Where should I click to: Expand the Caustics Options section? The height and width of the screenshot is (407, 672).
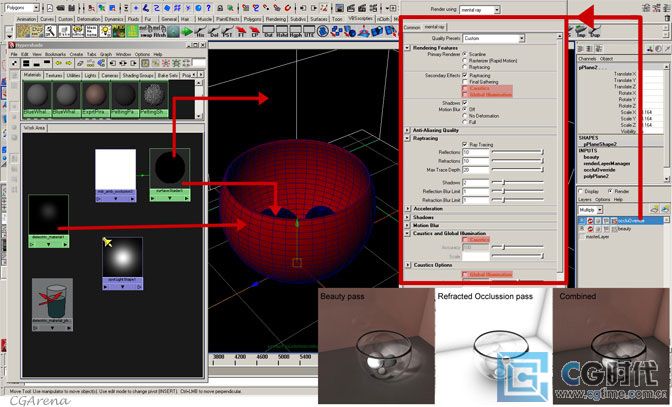(407, 265)
